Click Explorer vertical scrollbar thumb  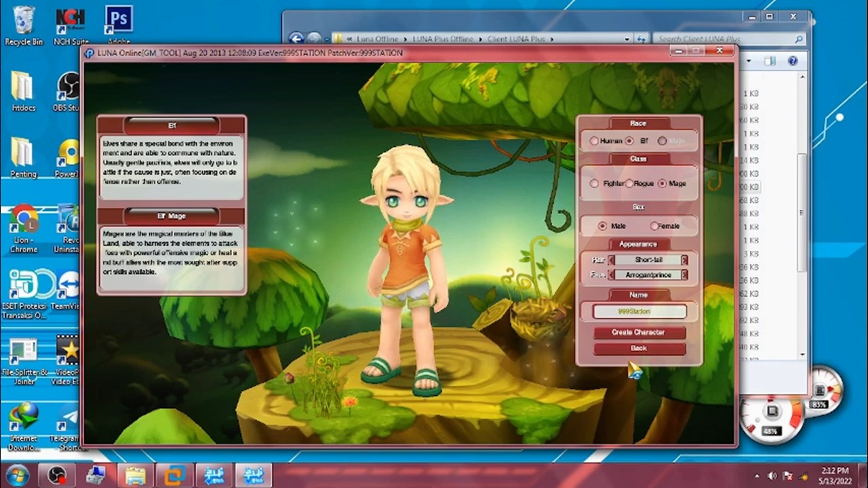pos(802,213)
